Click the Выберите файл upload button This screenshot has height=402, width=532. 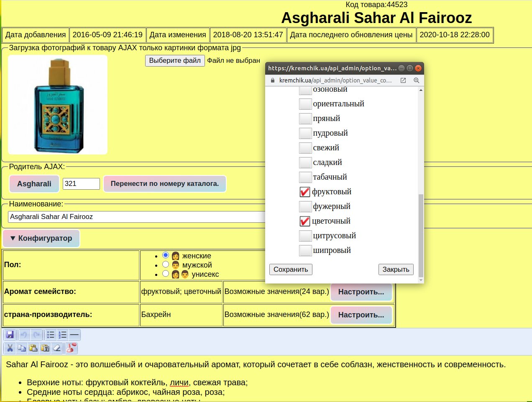coord(175,61)
